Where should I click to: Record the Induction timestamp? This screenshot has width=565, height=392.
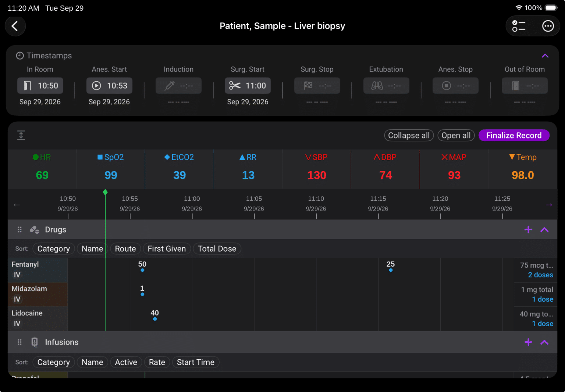(x=178, y=86)
